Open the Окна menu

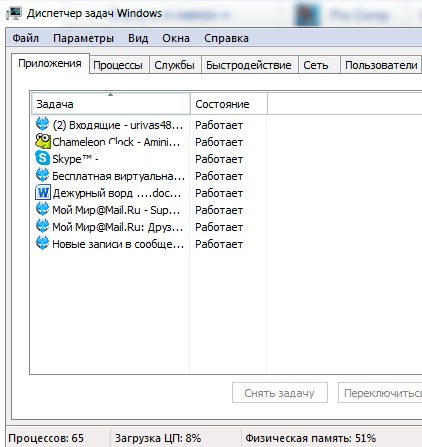[x=176, y=38]
